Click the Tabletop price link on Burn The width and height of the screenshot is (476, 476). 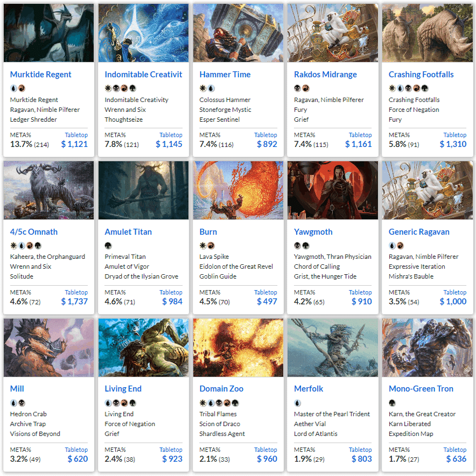(x=265, y=292)
